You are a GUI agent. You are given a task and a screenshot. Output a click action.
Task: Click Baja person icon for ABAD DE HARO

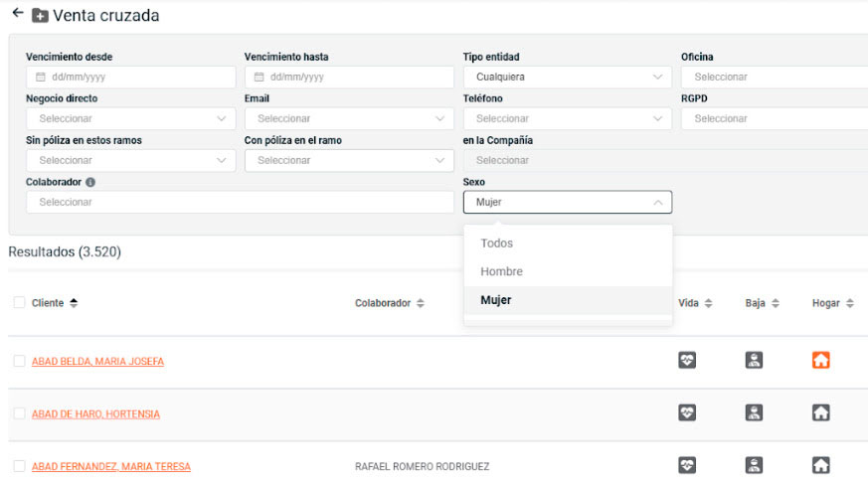(754, 412)
